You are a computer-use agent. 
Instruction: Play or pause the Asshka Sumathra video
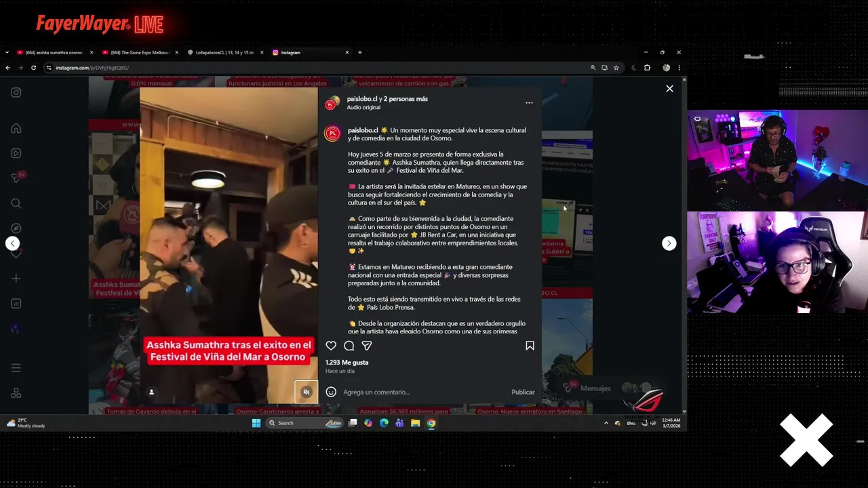[x=229, y=245]
